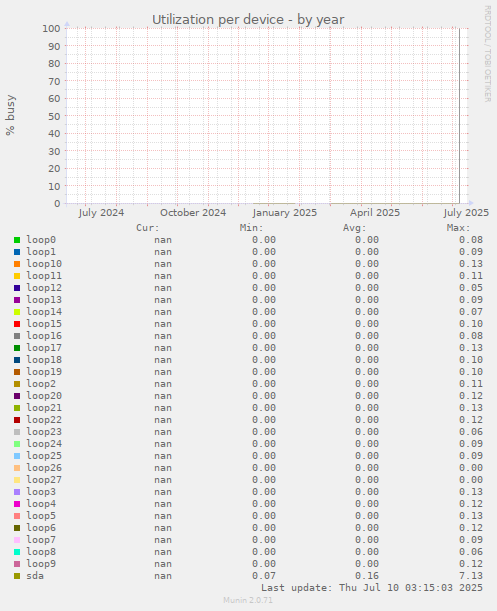Click the 'loop26' device label

click(44, 468)
